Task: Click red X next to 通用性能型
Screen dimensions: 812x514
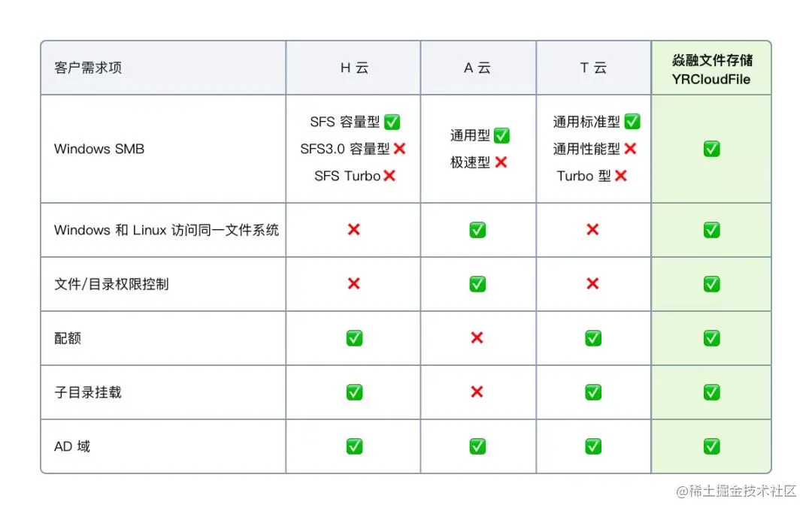Action: point(630,149)
